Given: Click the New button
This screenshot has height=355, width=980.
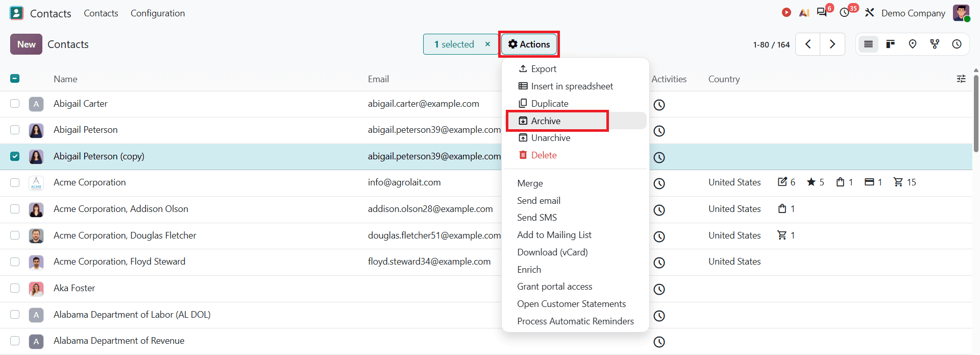Looking at the screenshot, I should pyautogui.click(x=26, y=44).
